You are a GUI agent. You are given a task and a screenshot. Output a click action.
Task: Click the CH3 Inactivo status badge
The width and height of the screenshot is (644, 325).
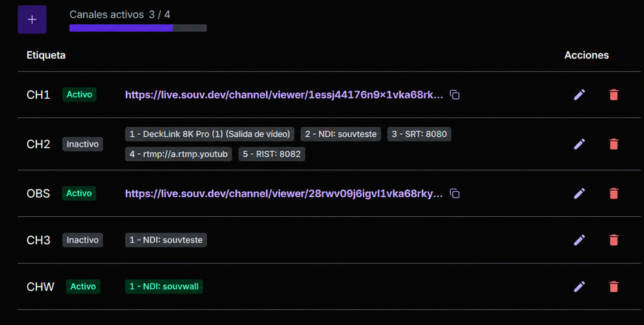(82, 240)
